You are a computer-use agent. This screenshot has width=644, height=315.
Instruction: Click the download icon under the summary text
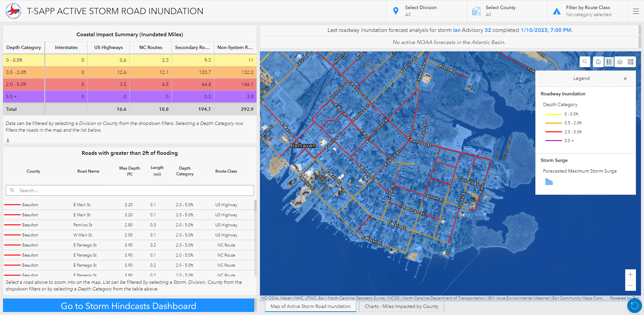[8, 140]
